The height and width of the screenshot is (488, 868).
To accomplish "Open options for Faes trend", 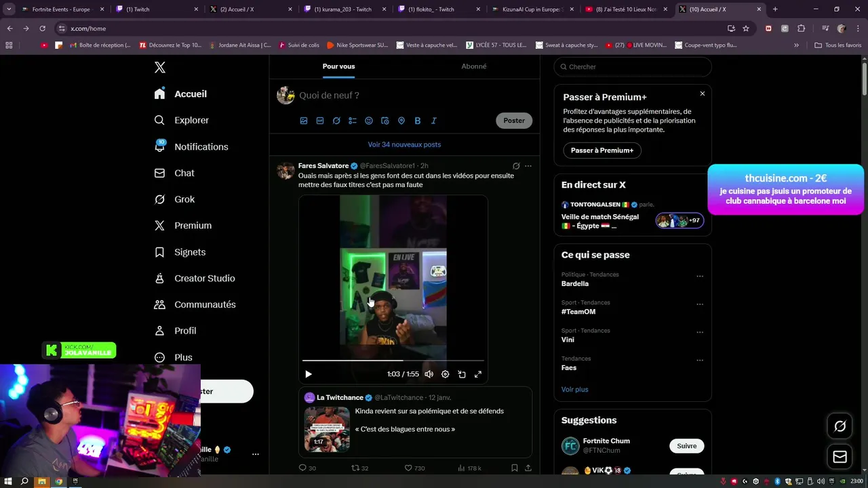I will tap(700, 361).
